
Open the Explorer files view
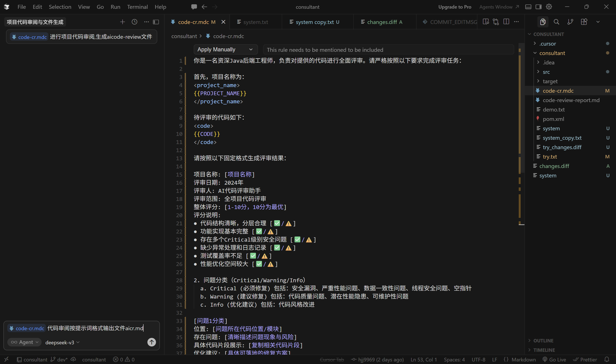coord(543,22)
